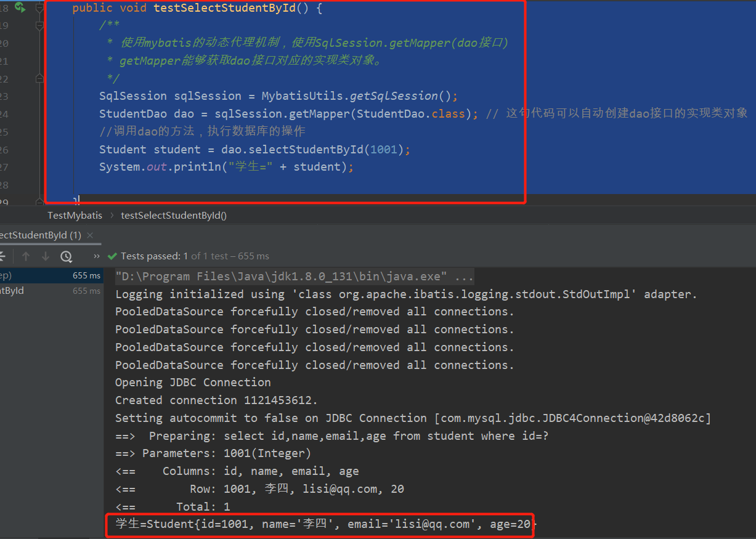Click the Tests passed status text
This screenshot has width=756, height=539.
194,256
